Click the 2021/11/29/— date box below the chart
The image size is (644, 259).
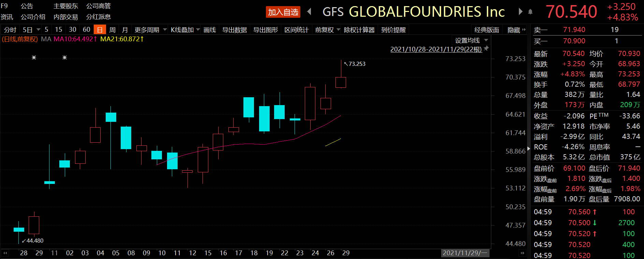[465, 253]
